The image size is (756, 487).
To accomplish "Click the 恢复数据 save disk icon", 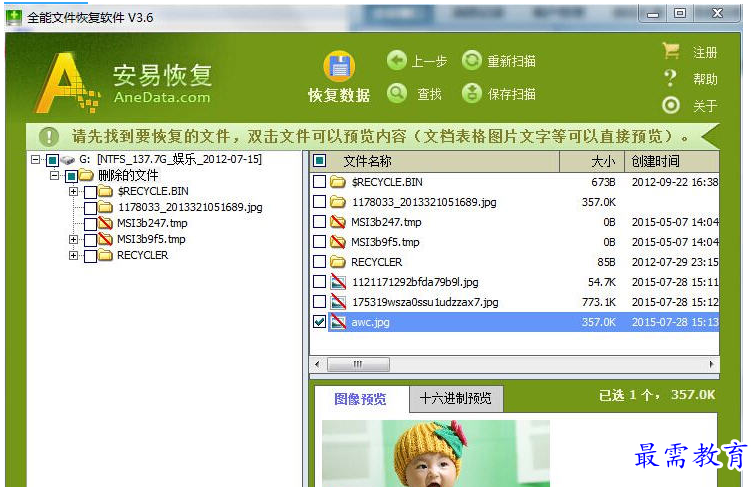I will (x=339, y=67).
